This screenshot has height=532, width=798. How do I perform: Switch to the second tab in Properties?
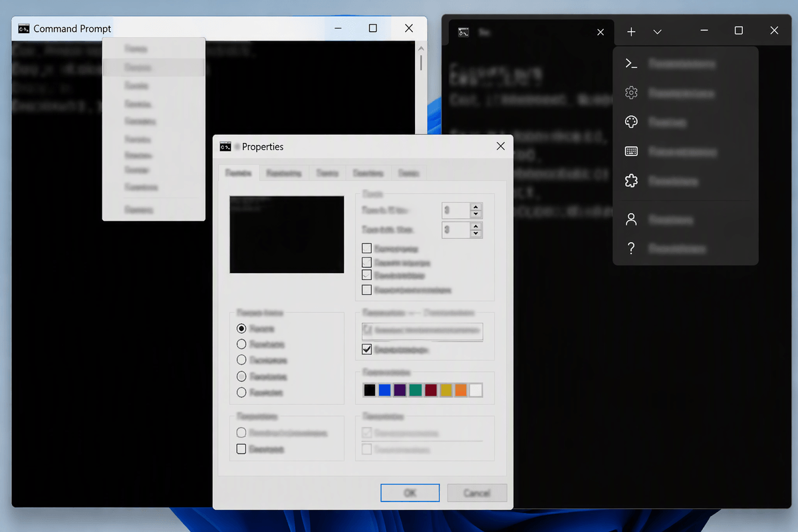[284, 173]
